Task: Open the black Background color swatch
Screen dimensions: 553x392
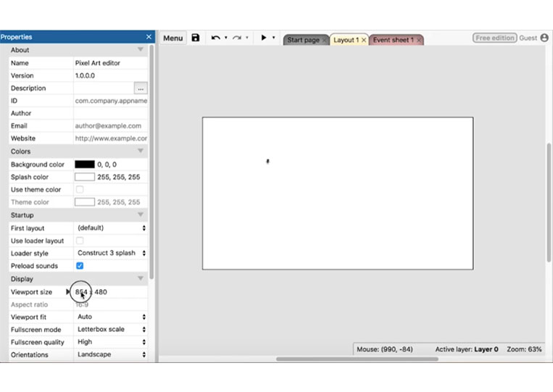Action: [85, 164]
